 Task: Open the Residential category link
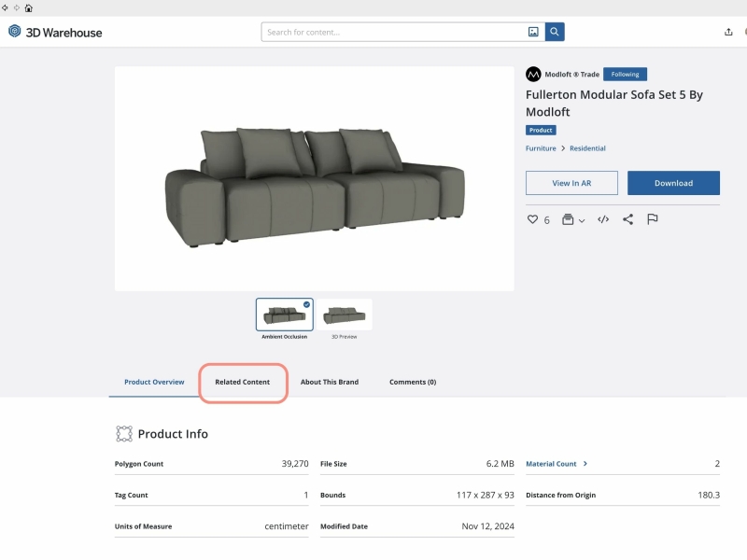click(587, 148)
